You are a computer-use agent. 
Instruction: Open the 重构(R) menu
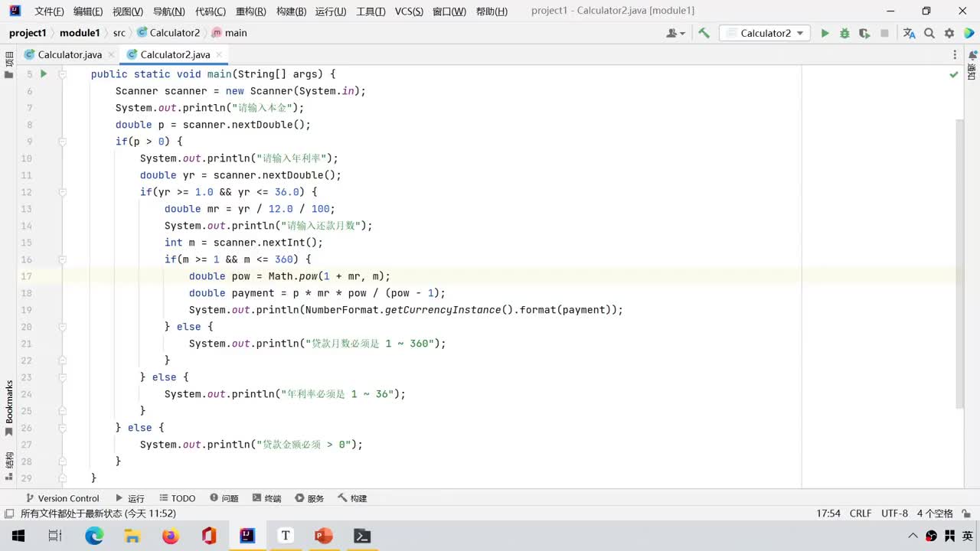[x=251, y=11]
